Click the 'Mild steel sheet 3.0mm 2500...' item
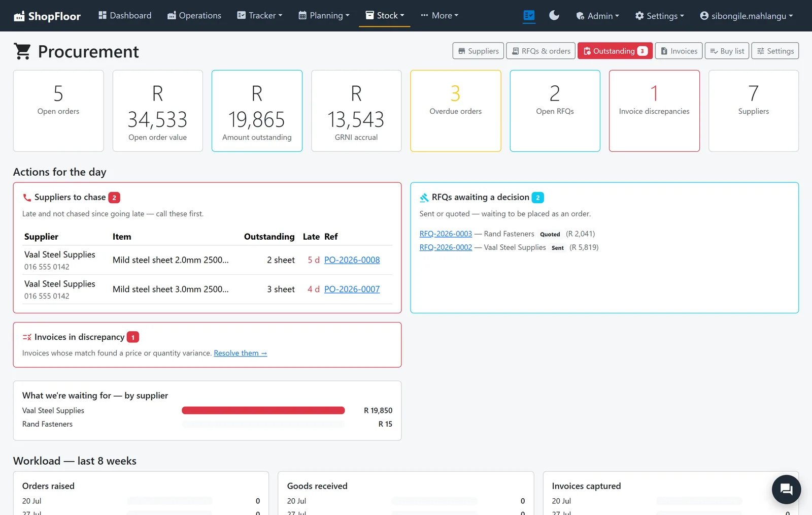The image size is (812, 515). coord(171,289)
